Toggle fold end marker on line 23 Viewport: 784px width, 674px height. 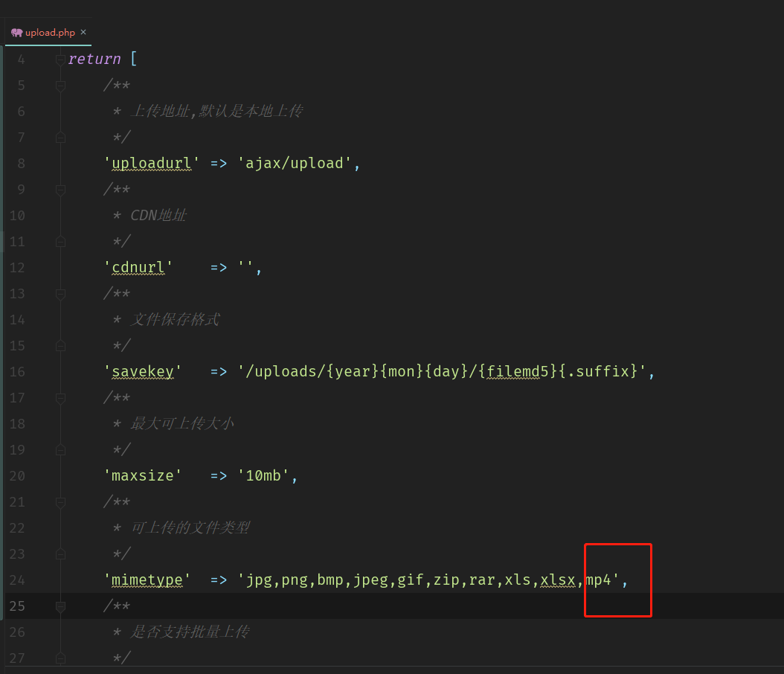pyautogui.click(x=60, y=553)
